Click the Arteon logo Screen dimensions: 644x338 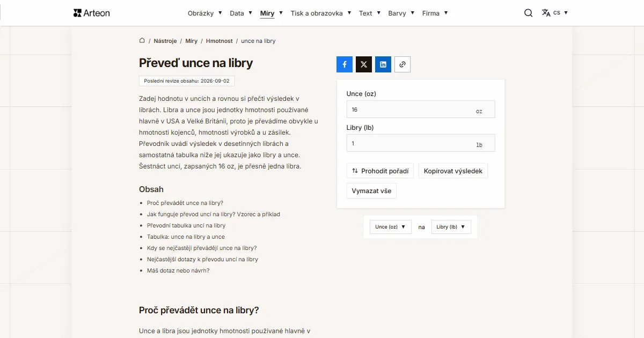pyautogui.click(x=91, y=13)
